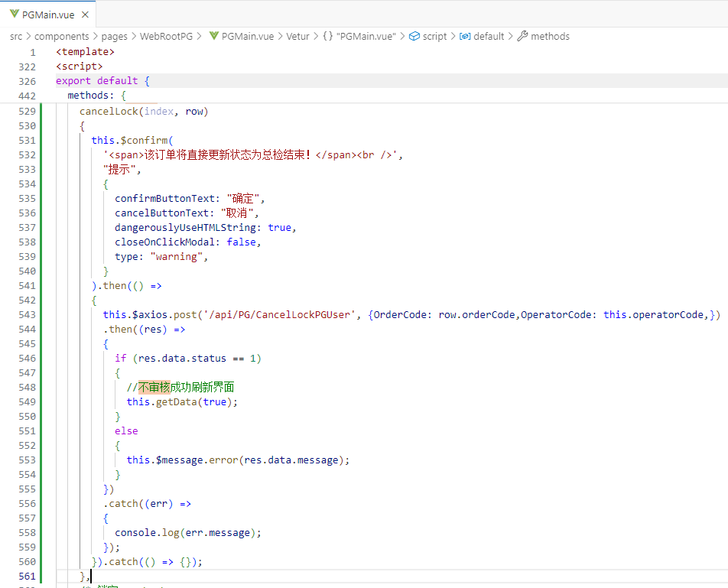Click the sticky <template> line
Image resolution: width=728 pixels, height=588 pixels.
(x=85, y=51)
